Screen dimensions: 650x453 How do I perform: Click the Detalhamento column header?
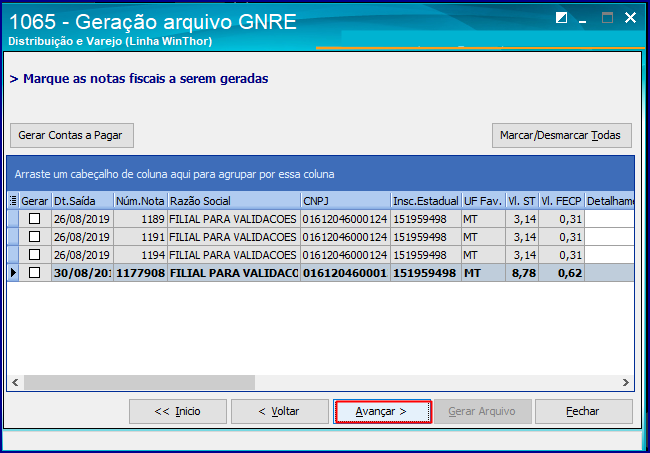(x=609, y=201)
